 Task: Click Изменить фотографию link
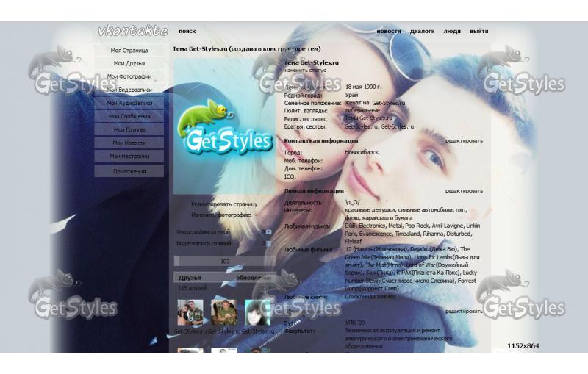[221, 215]
